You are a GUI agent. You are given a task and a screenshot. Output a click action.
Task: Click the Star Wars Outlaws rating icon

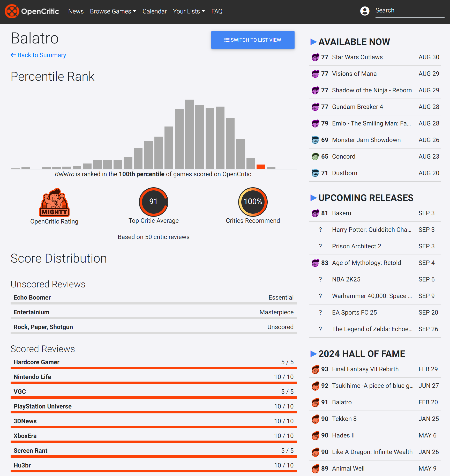click(315, 57)
